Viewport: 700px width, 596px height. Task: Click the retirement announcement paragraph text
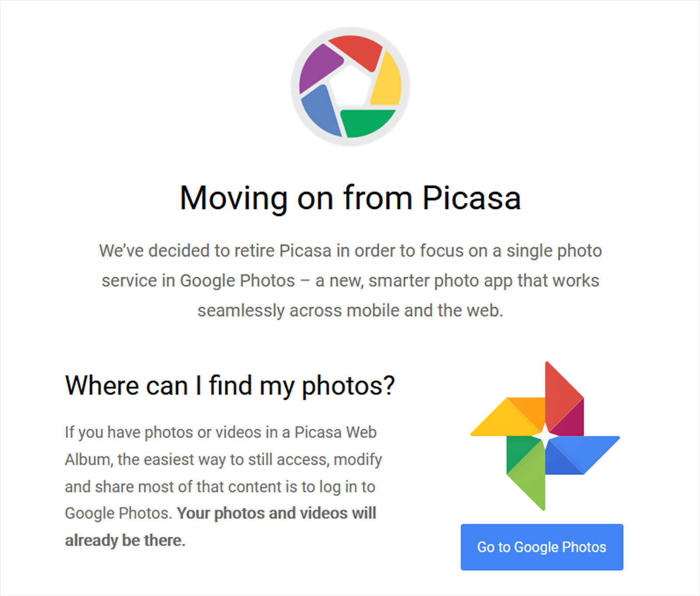click(350, 280)
